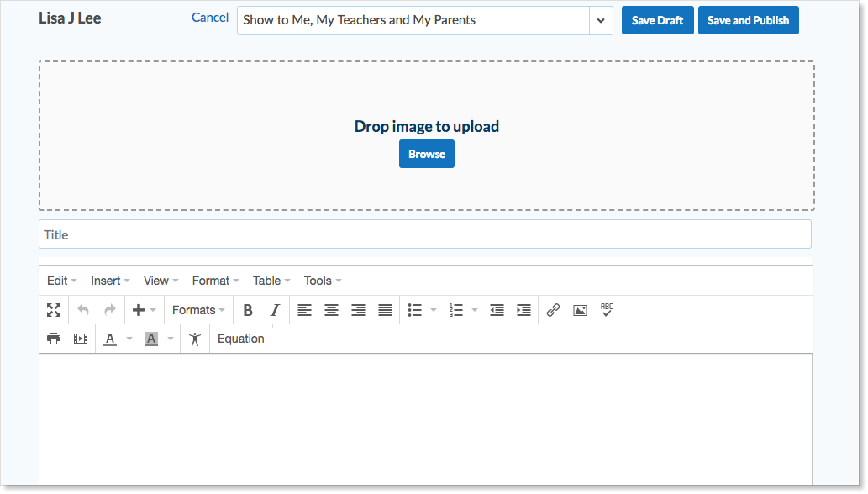Click into the Title field
The image size is (868, 494).
(425, 234)
